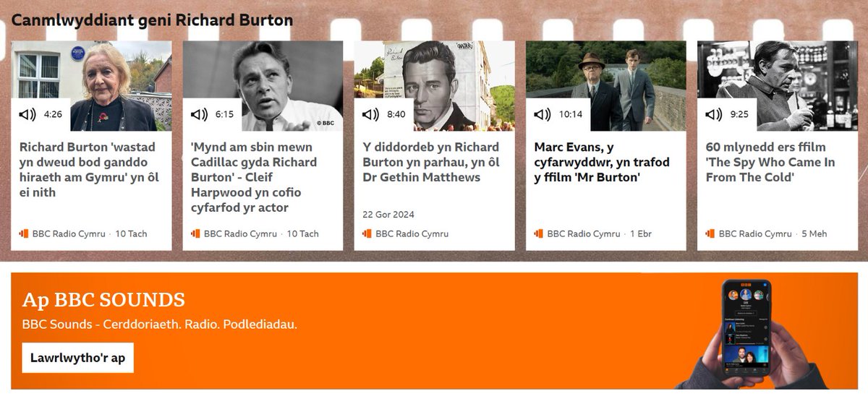Click BBC Sounds logo under Marc Evans card
This screenshot has height=399, width=868.
click(x=538, y=233)
